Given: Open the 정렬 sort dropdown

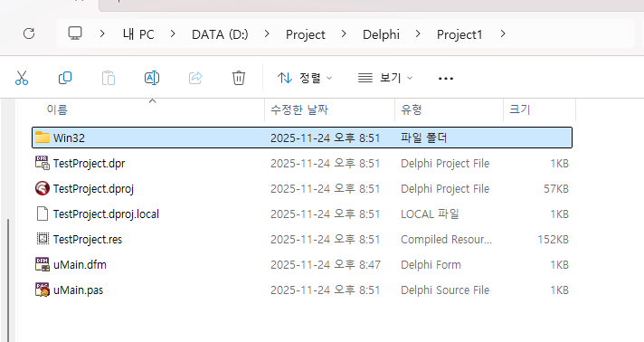Looking at the screenshot, I should click(x=305, y=78).
